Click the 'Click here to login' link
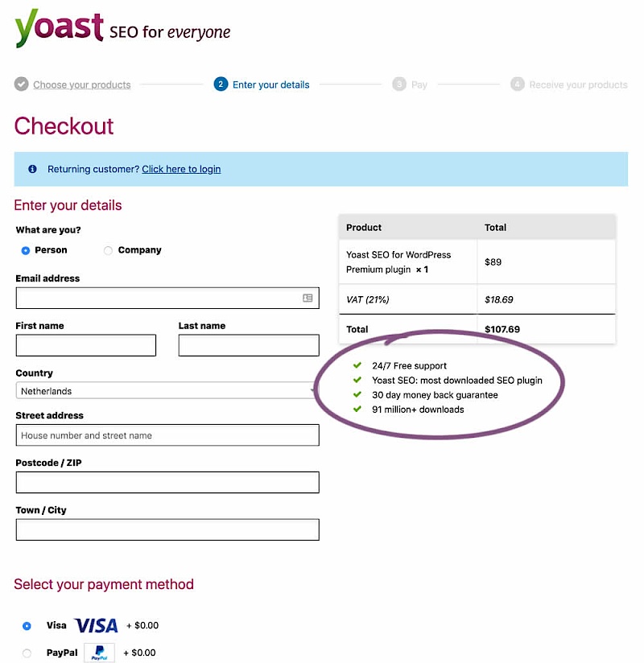644x663 pixels. [181, 169]
